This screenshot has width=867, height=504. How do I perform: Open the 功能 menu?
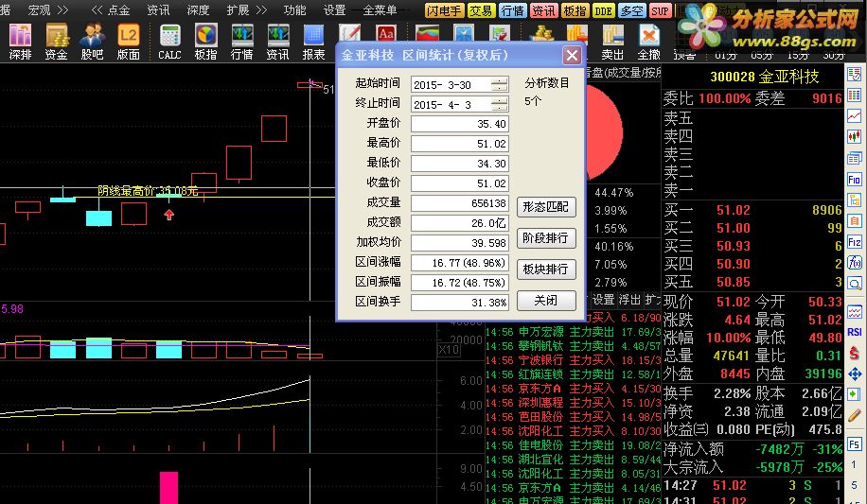click(294, 10)
